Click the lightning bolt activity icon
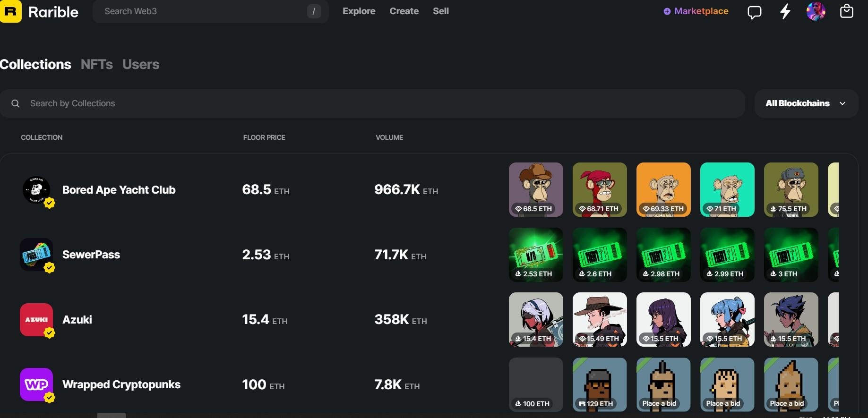The image size is (868, 418). [x=785, y=11]
